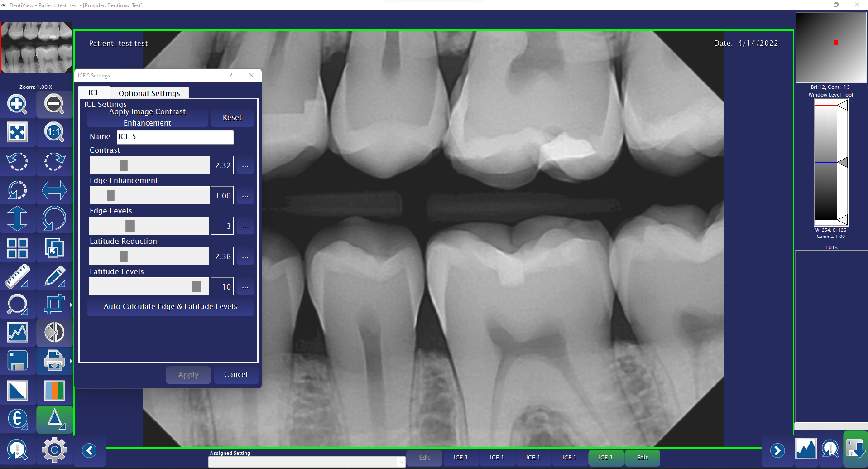This screenshot has height=469, width=868.
Task: Click the Edge Enhancement slider handle
Action: point(110,196)
